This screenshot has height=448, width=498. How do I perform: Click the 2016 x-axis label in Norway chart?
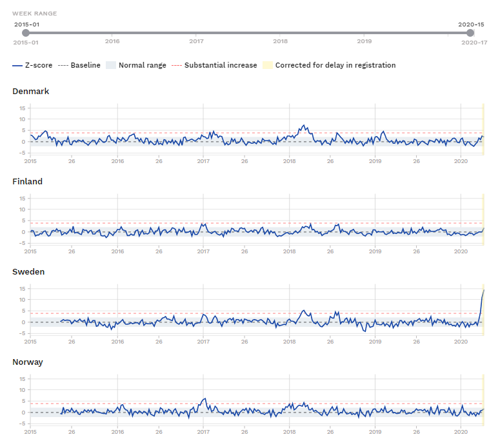click(117, 432)
